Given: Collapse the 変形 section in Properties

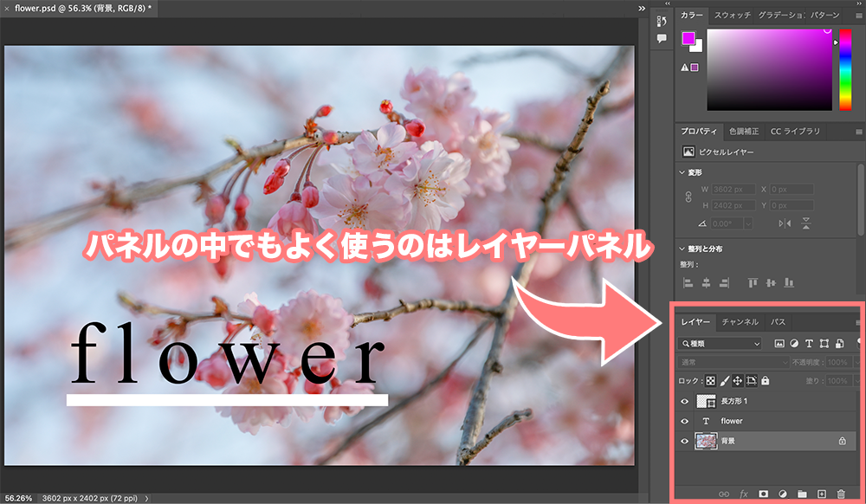Looking at the screenshot, I should 683,172.
